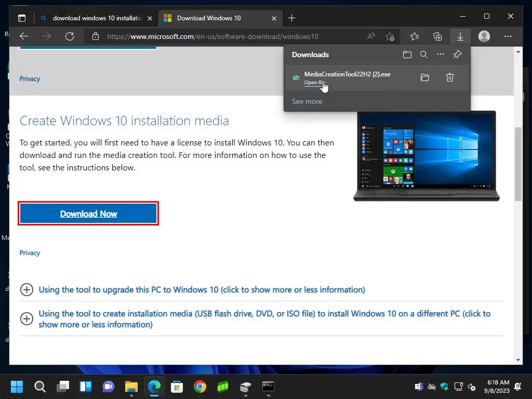
Task: Show MediaCreationTool22H2 in folder
Action: pyautogui.click(x=425, y=77)
